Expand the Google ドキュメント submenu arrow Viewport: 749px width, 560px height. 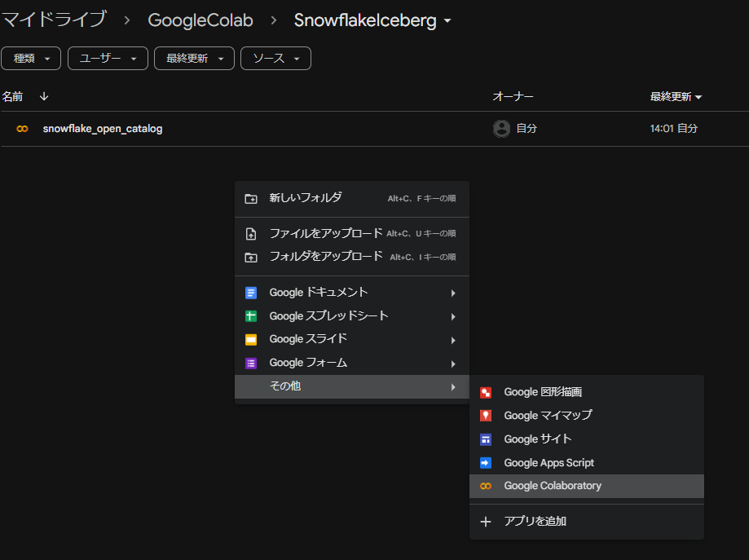(453, 293)
